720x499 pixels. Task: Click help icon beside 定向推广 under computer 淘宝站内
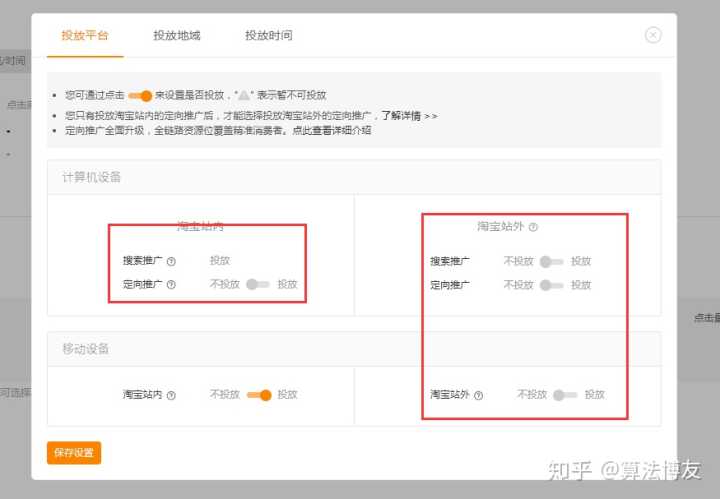coord(171,285)
